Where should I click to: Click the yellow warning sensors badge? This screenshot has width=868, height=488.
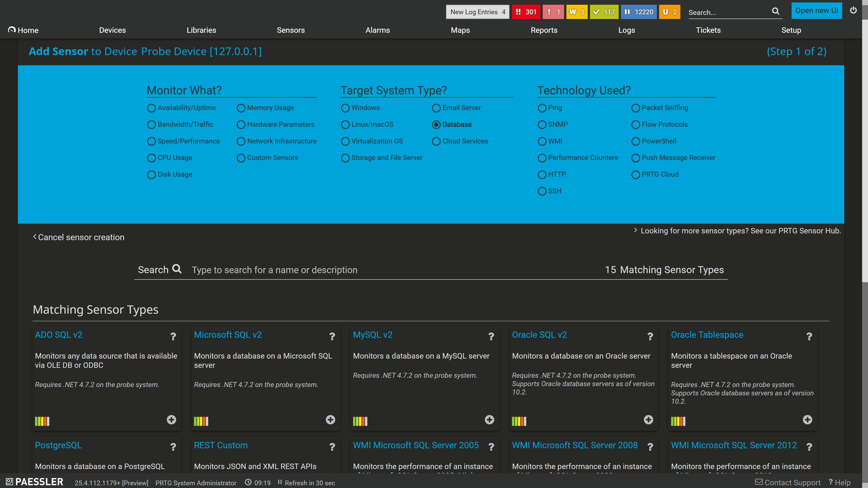pyautogui.click(x=577, y=12)
